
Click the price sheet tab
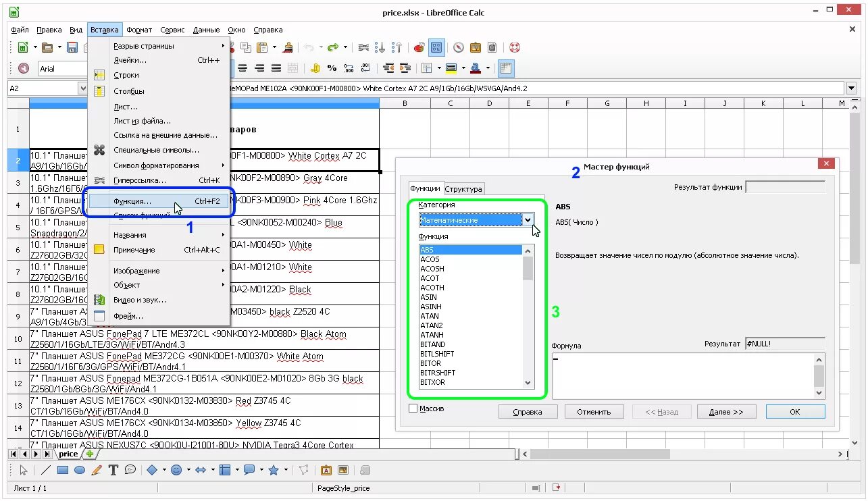pos(68,454)
